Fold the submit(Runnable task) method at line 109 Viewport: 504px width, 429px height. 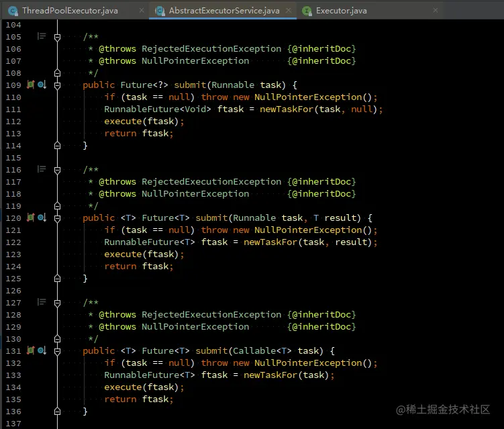point(57,85)
